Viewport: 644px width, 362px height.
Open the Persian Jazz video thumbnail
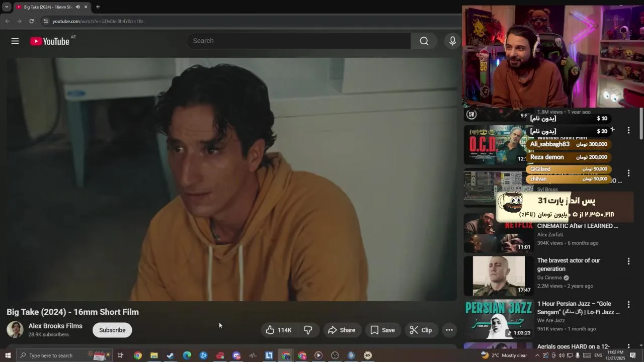point(498,319)
